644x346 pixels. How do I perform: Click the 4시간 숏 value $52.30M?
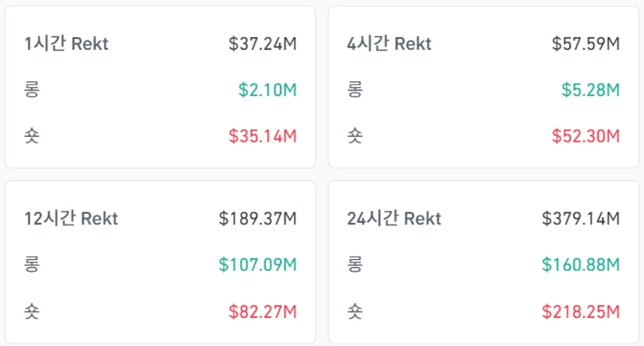585,136
